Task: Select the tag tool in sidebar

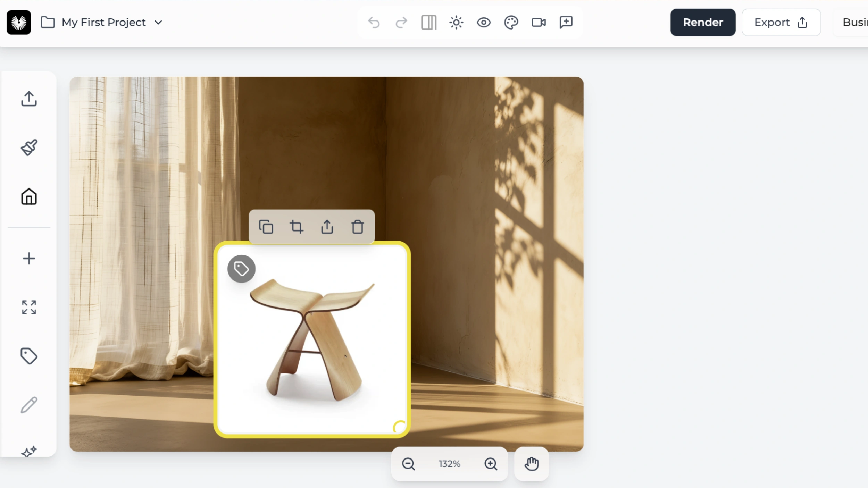Action: pos(29,356)
